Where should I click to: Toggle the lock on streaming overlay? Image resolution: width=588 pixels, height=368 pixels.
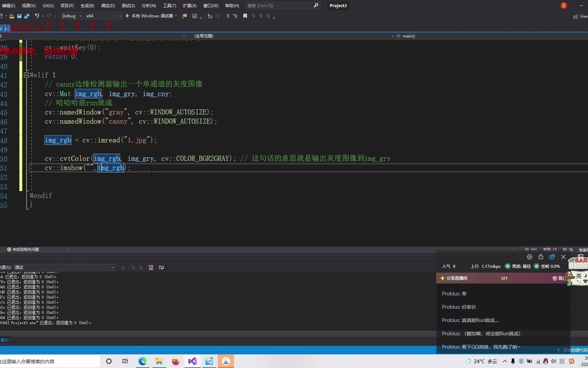point(541,257)
